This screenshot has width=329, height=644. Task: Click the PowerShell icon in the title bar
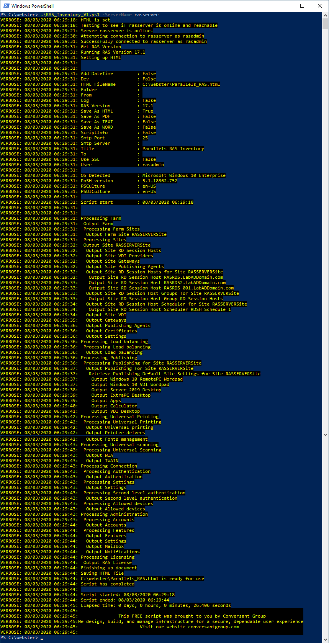(x=6, y=6)
